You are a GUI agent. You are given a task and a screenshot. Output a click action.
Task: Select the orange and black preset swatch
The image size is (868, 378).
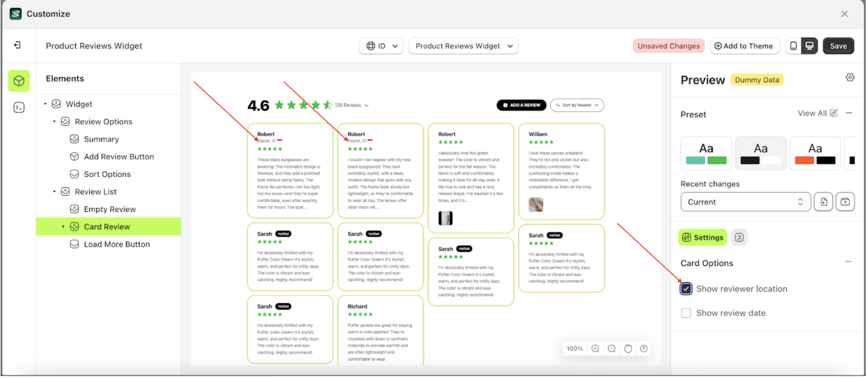815,153
